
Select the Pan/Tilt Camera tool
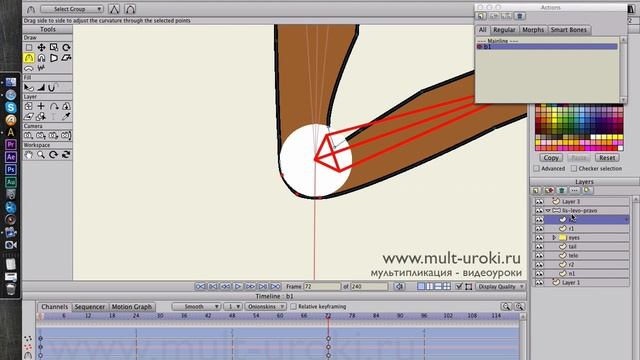coord(66,135)
